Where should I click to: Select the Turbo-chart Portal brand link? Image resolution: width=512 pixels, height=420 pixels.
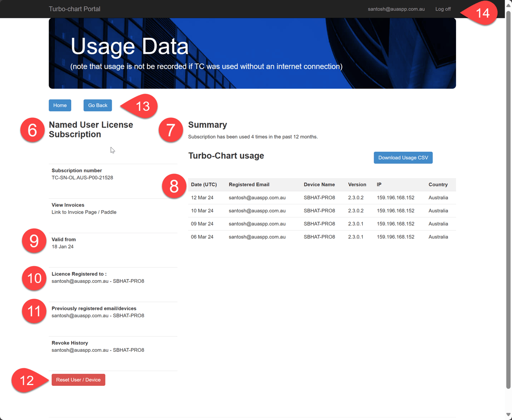click(74, 9)
